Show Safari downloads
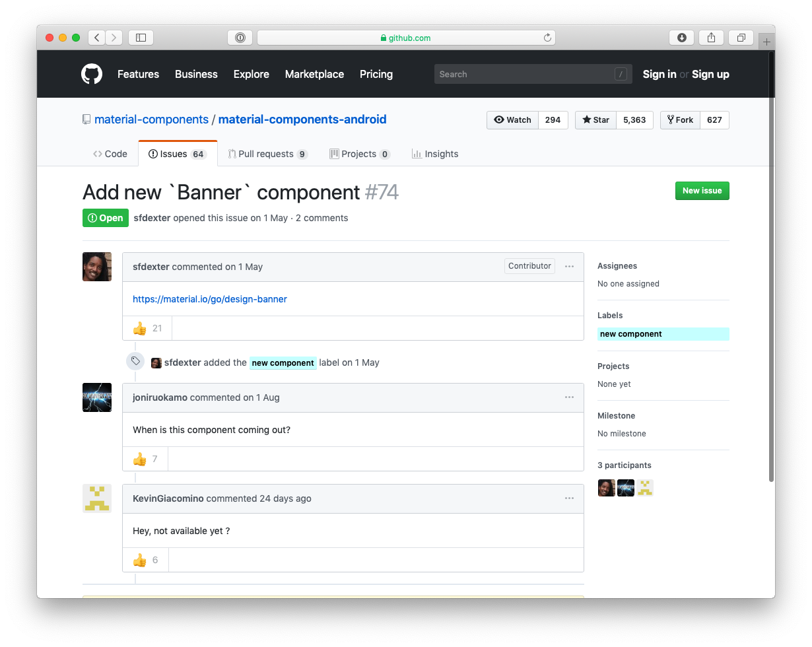This screenshot has width=812, height=647. pos(682,38)
